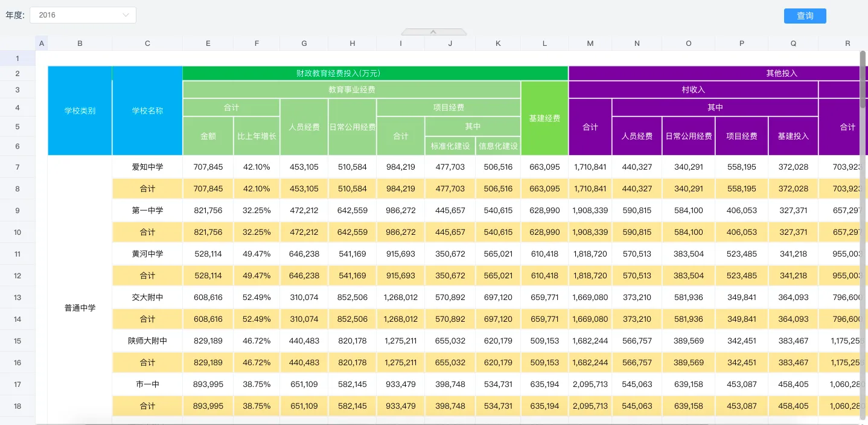Viewport: 868px width, 425px height.
Task: Click the 标准化建设 header cell
Action: 450,146
